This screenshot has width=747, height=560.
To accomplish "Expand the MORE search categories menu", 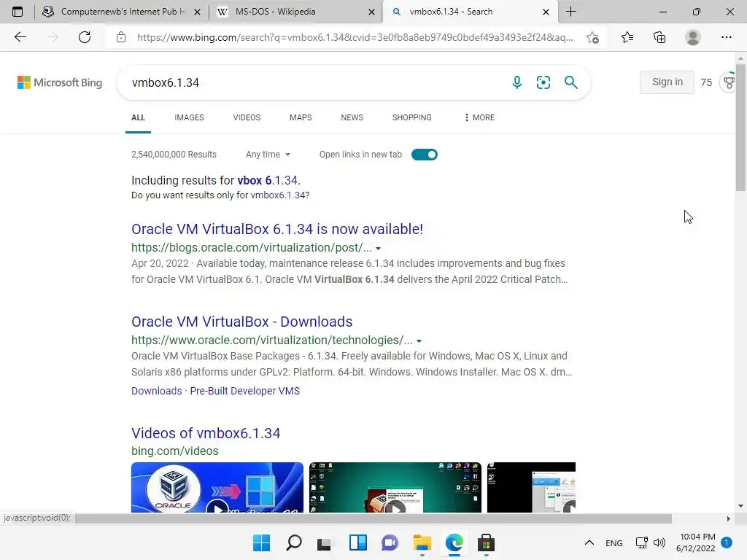I will click(x=479, y=117).
